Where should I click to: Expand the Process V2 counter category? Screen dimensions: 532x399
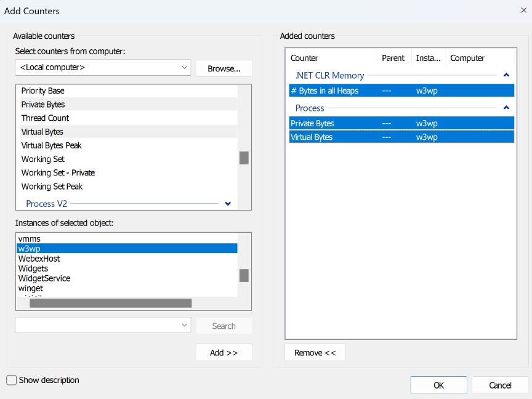click(x=227, y=203)
